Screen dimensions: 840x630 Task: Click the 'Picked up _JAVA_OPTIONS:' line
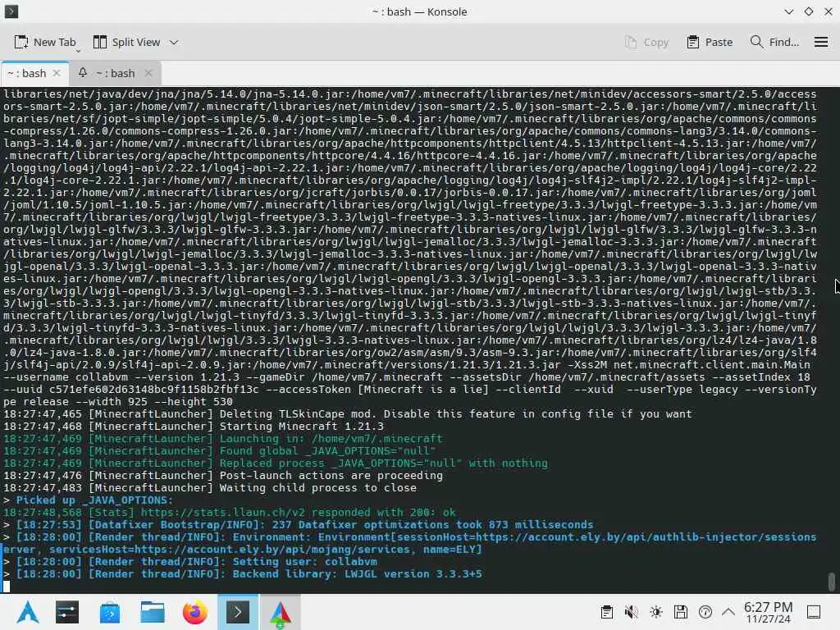point(89,500)
